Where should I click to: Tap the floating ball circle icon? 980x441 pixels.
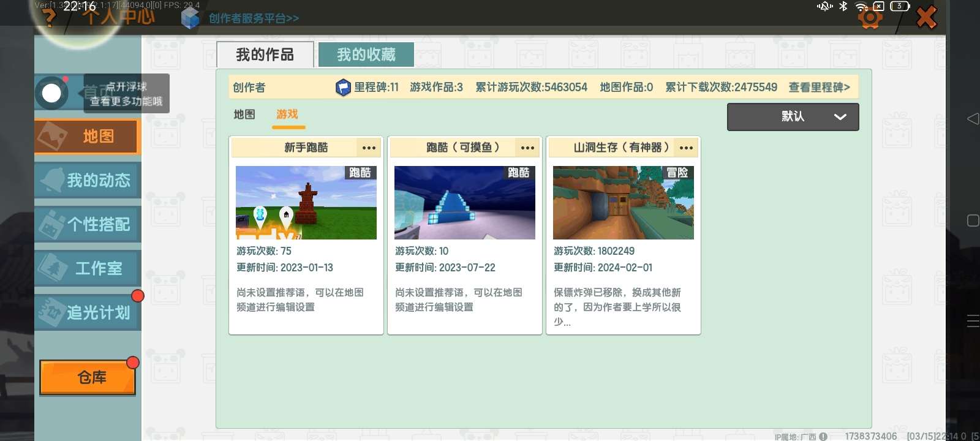(51, 93)
